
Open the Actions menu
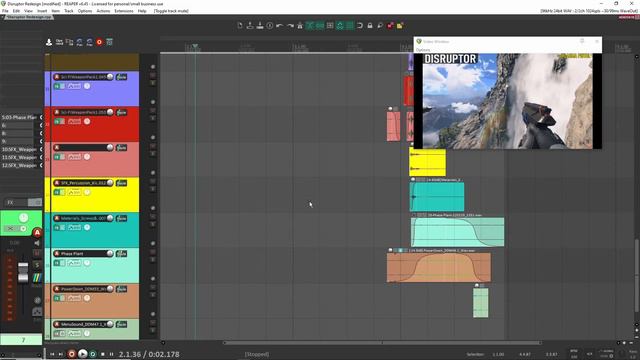103,11
